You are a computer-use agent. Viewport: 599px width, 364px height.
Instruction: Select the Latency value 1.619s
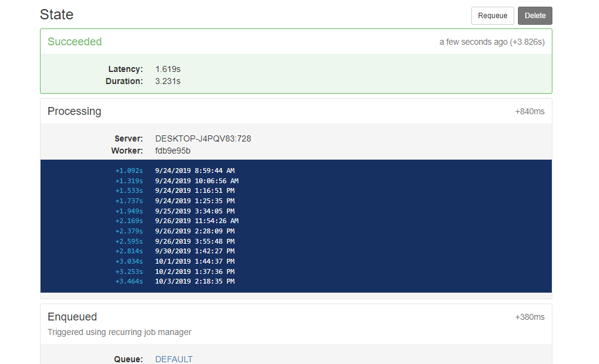[x=168, y=69]
